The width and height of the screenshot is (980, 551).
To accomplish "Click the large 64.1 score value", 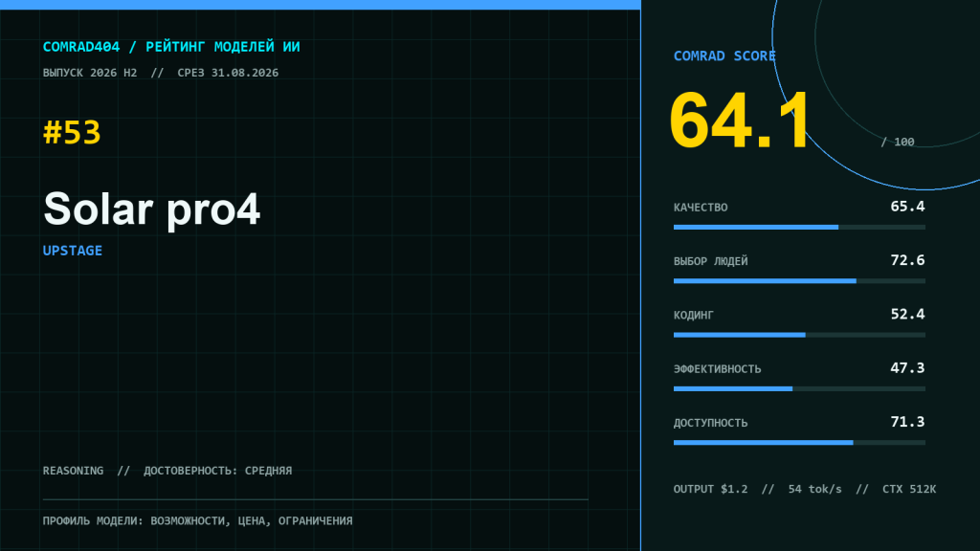I will pyautogui.click(x=740, y=121).
